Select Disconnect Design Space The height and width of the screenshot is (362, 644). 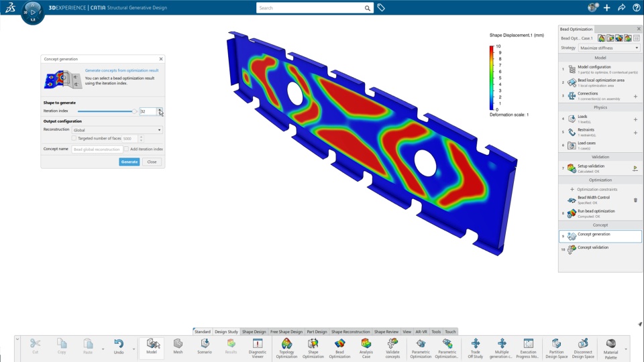coord(583,348)
